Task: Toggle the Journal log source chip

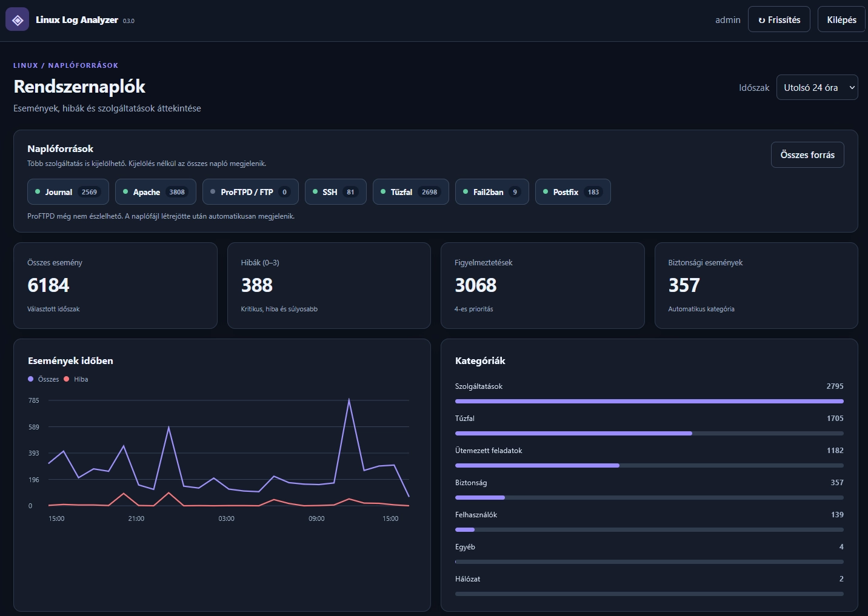Action: [x=68, y=192]
